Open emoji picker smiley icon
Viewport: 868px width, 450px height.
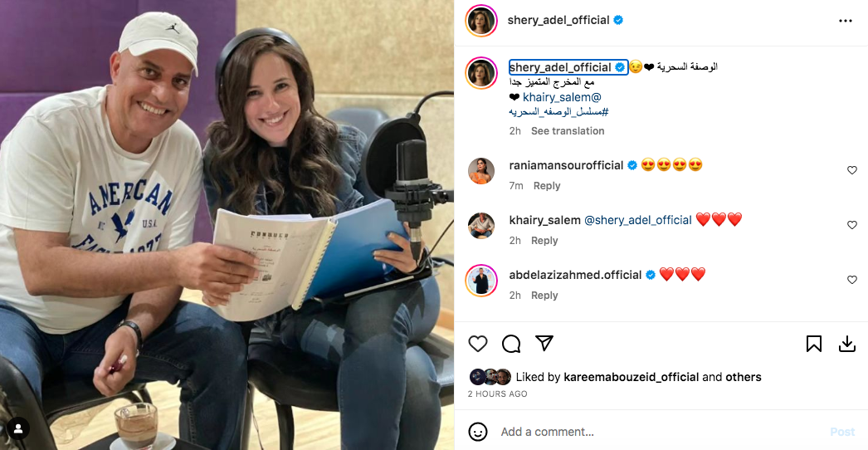pos(478,432)
